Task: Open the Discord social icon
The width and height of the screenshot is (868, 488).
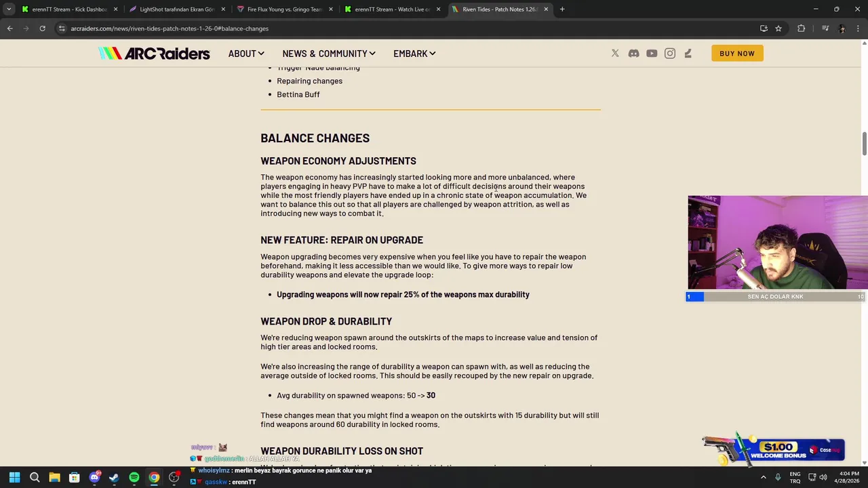Action: (633, 54)
